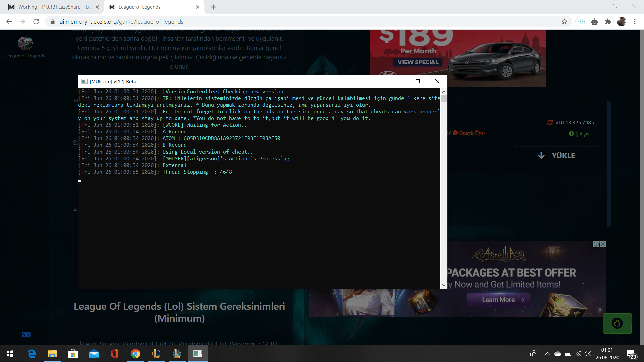Viewport: 644px width, 362px height.
Task: Open the Chrome three-dot menu
Action: click(x=635, y=22)
